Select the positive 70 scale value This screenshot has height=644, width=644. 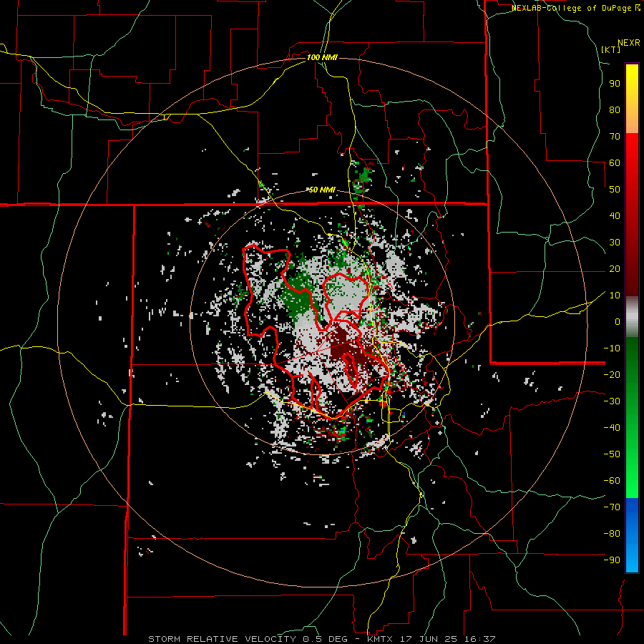pyautogui.click(x=615, y=137)
